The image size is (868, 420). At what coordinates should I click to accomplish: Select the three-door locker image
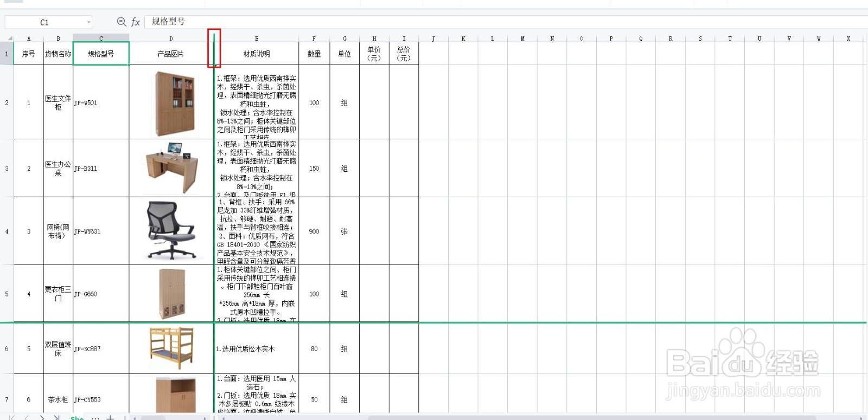pos(171,293)
